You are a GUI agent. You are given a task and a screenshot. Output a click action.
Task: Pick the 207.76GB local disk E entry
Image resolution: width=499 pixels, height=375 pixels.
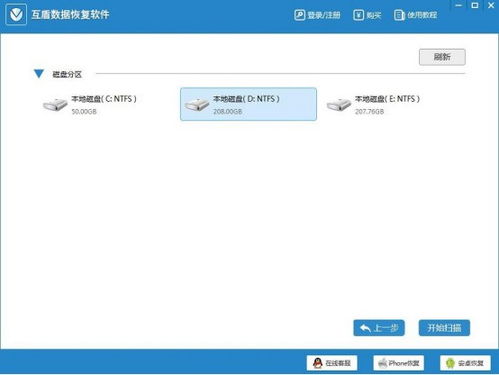pos(390,104)
